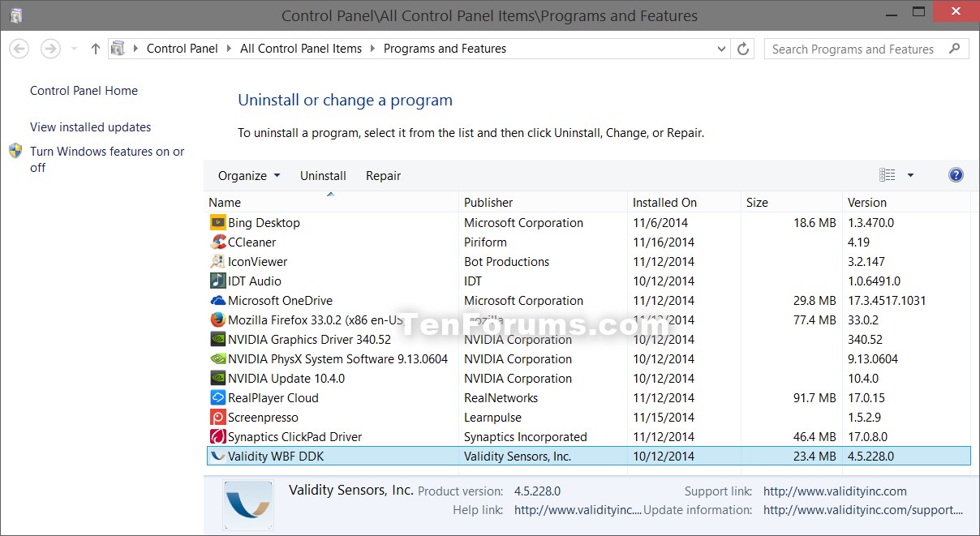Select the NVIDIA Graphics Driver icon
This screenshot has height=536, width=980.
[x=217, y=339]
